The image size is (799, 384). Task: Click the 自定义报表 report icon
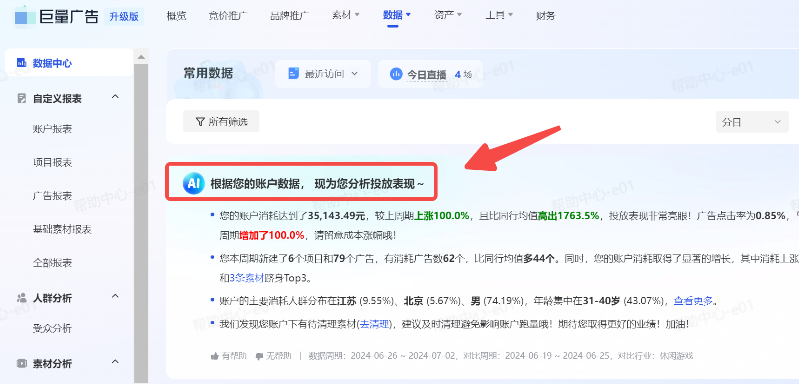(x=21, y=98)
